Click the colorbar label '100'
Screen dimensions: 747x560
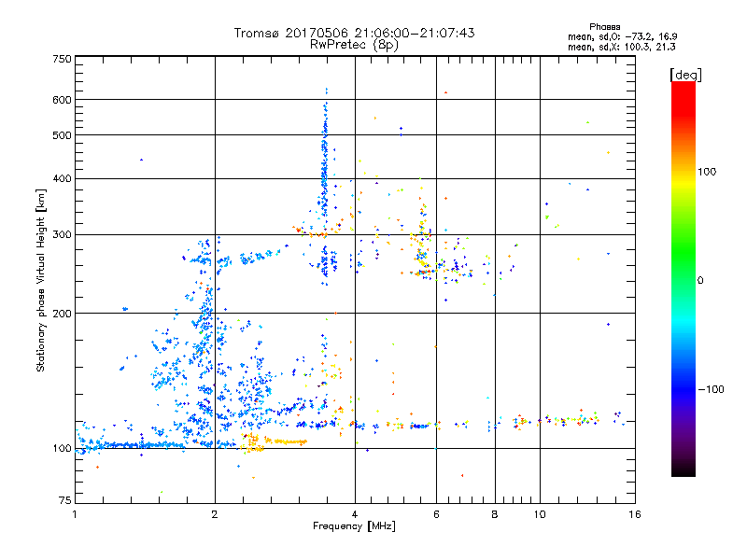(x=707, y=172)
